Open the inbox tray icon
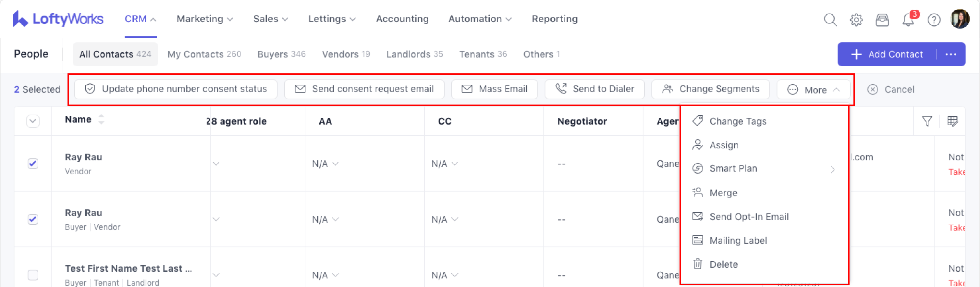This screenshot has width=980, height=287. tap(882, 19)
